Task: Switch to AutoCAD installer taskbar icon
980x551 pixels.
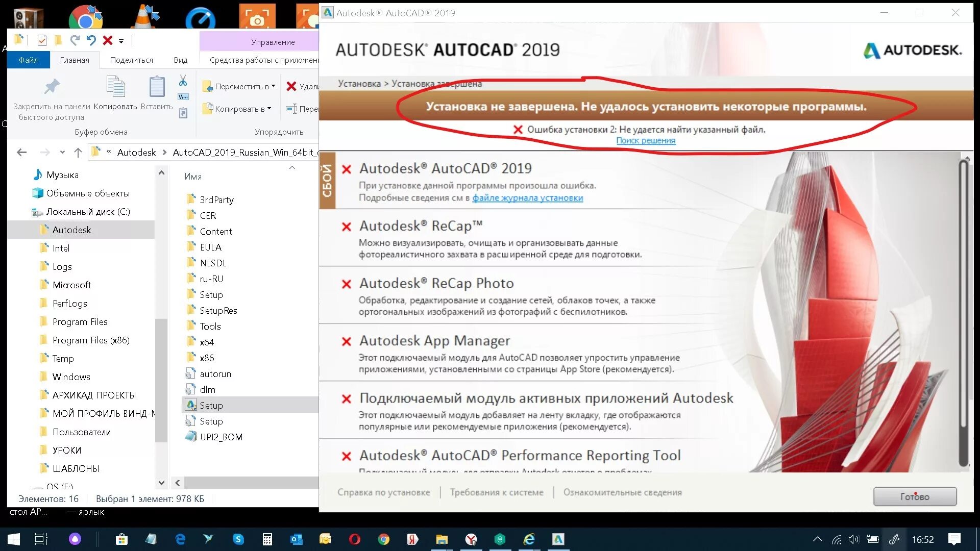Action: [x=558, y=539]
